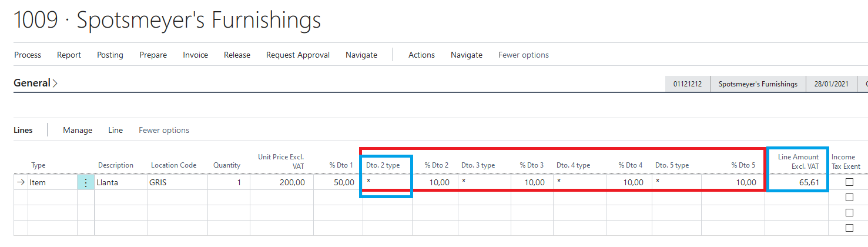Open the Invoice menu

195,55
